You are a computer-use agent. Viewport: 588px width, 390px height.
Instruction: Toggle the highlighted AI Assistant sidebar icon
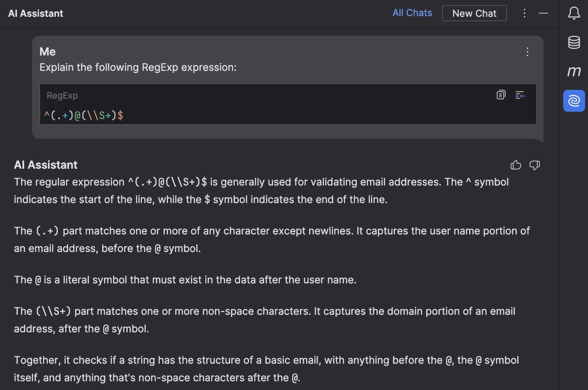(574, 101)
